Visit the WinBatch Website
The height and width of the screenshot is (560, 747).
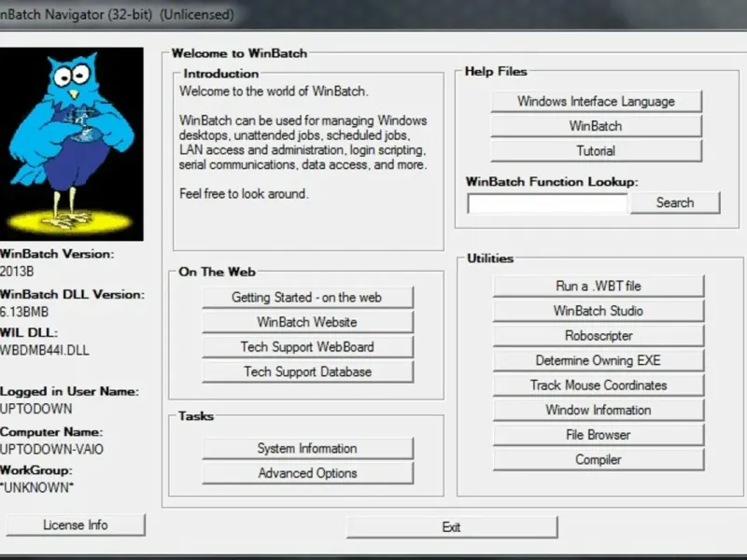click(x=308, y=322)
